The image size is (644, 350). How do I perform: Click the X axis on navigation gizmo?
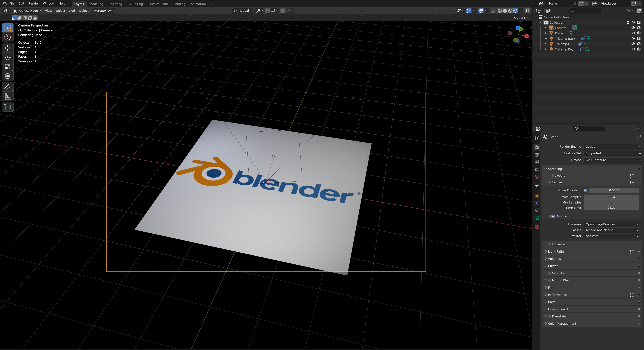point(526,36)
